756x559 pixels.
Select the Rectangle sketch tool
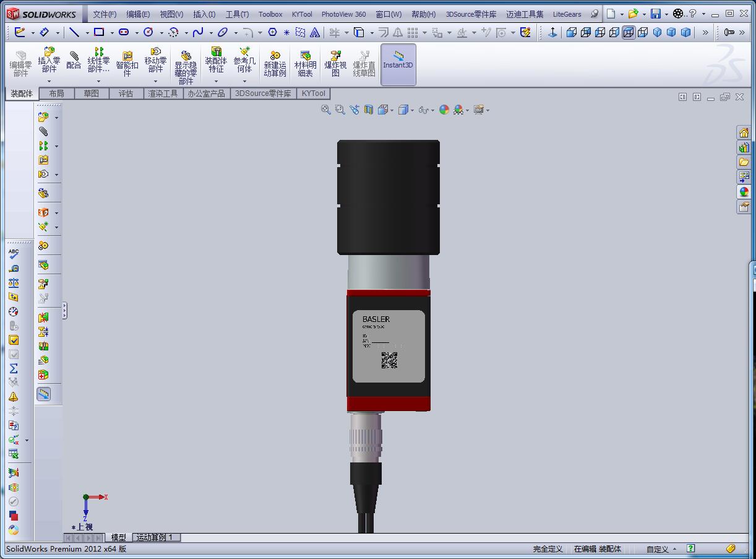tap(98, 32)
